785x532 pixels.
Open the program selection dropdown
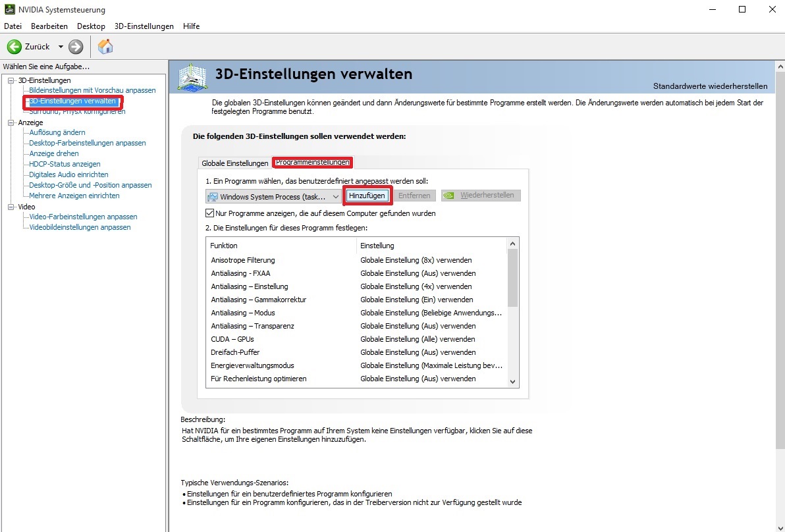[336, 197]
